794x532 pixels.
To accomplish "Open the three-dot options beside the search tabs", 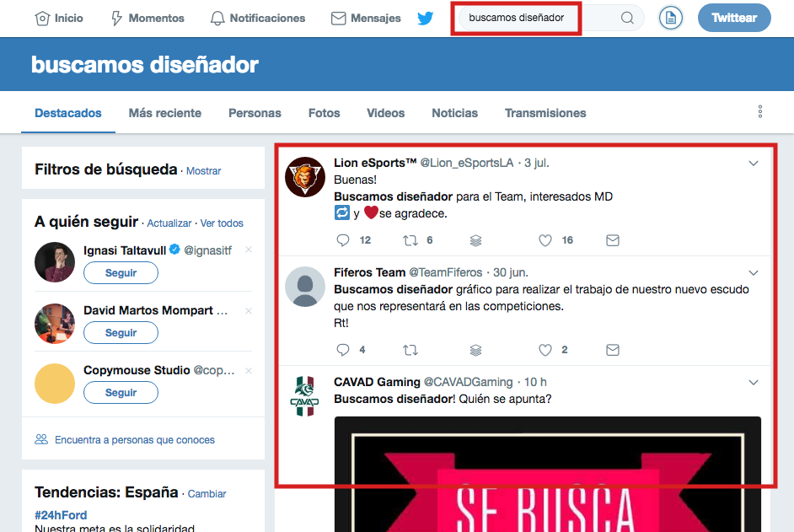I will [760, 111].
